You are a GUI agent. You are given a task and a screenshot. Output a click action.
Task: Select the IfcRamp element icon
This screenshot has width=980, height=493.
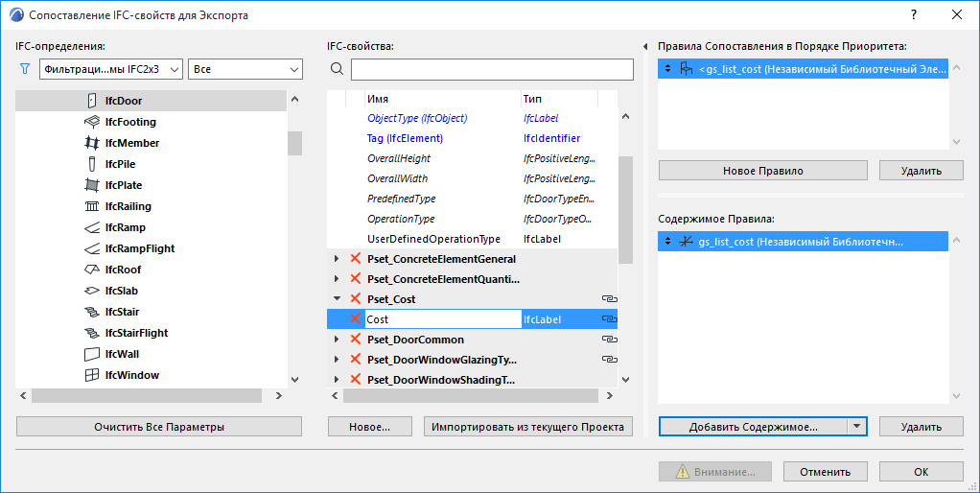tap(92, 227)
